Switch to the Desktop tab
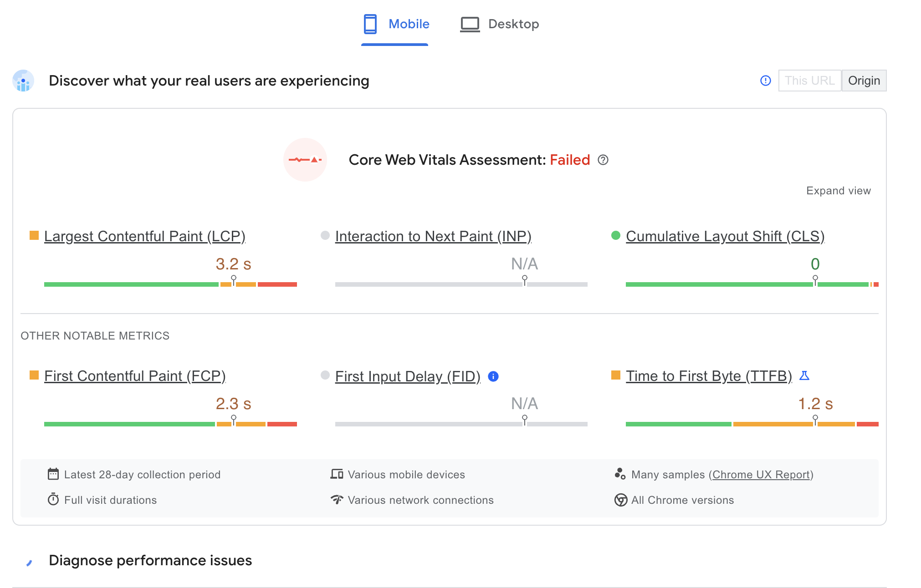921x588 pixels. pos(500,24)
